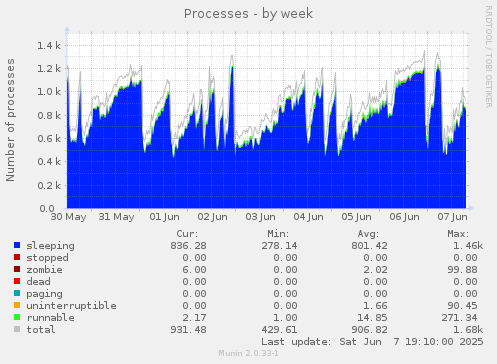Click the 'Munin 2.0.33-1' version text
Image resolution: width=497 pixels, height=364 pixels.
pyautogui.click(x=248, y=353)
